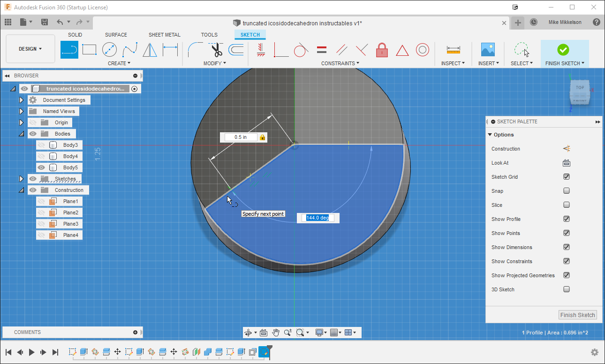
Task: Disable the Show Profile option
Action: [x=567, y=219]
